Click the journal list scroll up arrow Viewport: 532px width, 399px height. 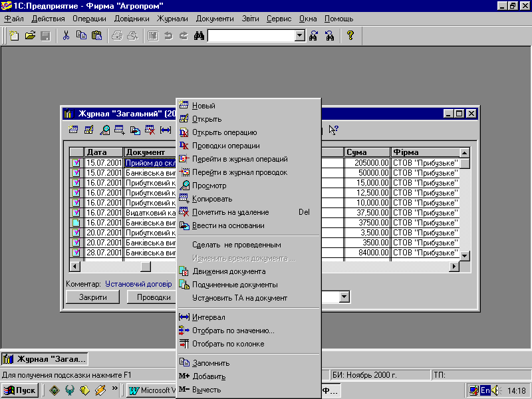click(x=464, y=153)
